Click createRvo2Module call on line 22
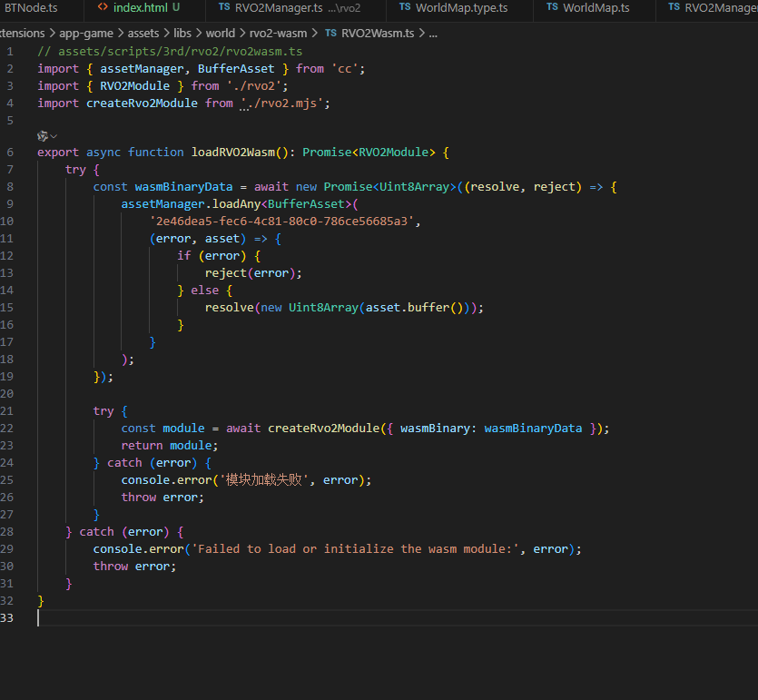Viewport: 758px width, 700px height. (x=324, y=429)
